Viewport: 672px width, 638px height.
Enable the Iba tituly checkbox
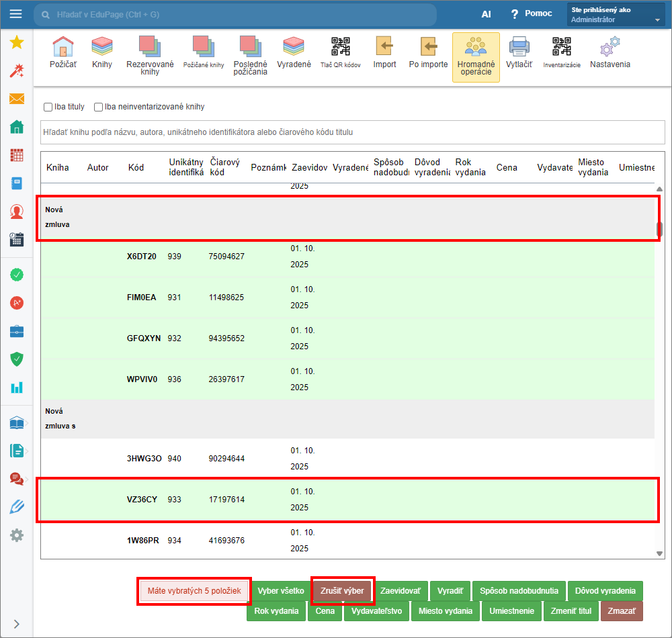pyautogui.click(x=48, y=107)
